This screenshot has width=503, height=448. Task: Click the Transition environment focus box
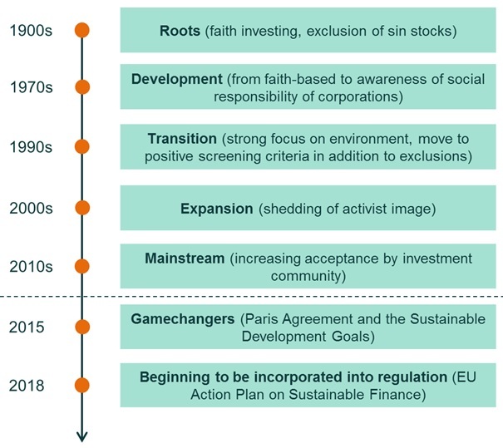click(308, 147)
